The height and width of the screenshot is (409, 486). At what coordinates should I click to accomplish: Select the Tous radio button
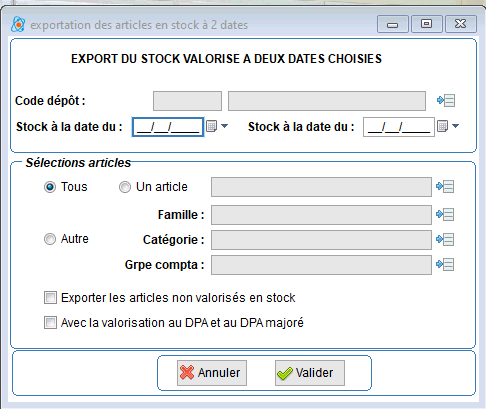[50, 187]
